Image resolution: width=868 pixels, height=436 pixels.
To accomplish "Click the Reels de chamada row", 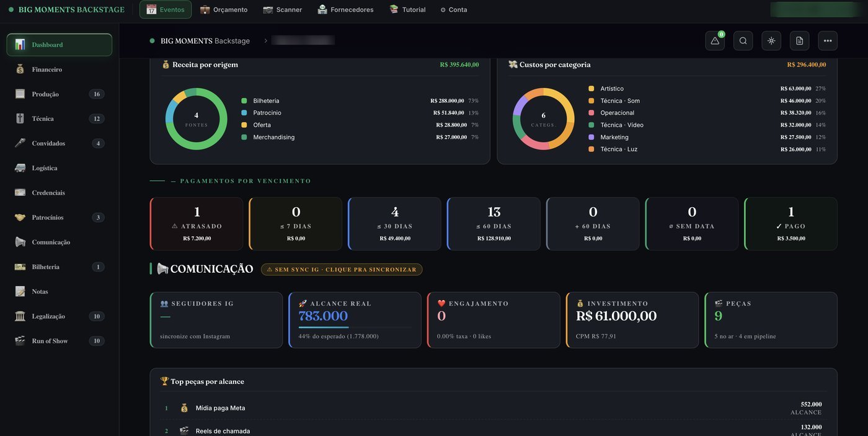I will pyautogui.click(x=494, y=430).
